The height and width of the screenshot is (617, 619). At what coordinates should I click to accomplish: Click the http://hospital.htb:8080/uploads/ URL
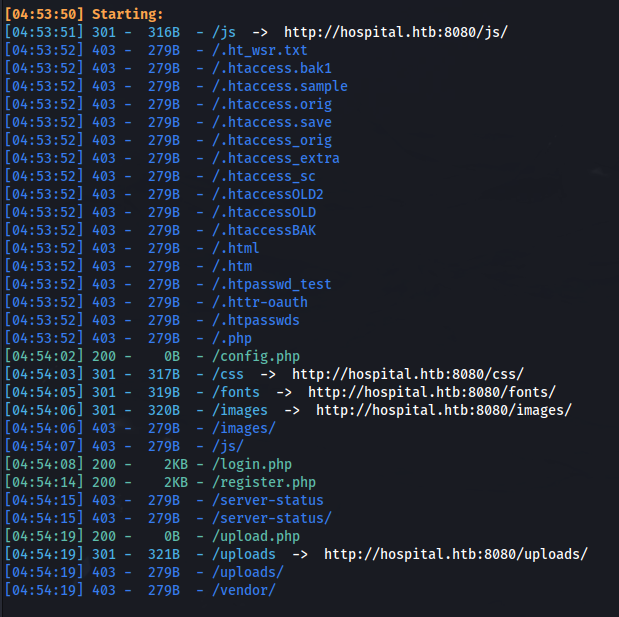coord(456,554)
